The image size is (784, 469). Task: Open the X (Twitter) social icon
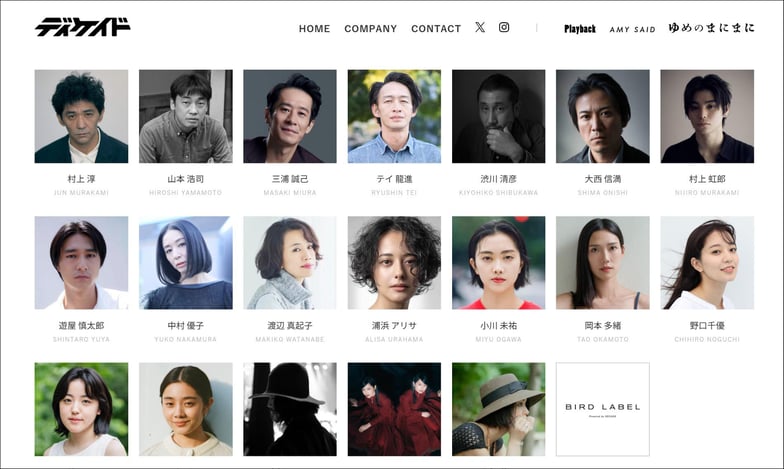tap(480, 28)
